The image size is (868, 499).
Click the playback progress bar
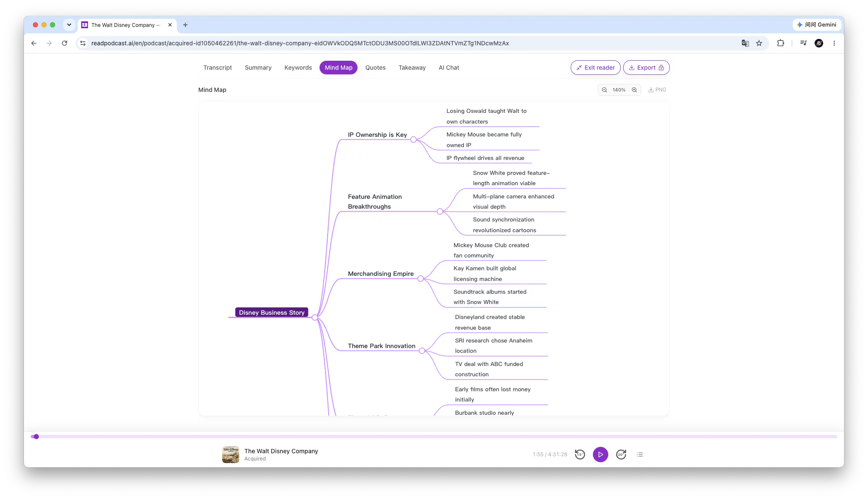point(434,437)
